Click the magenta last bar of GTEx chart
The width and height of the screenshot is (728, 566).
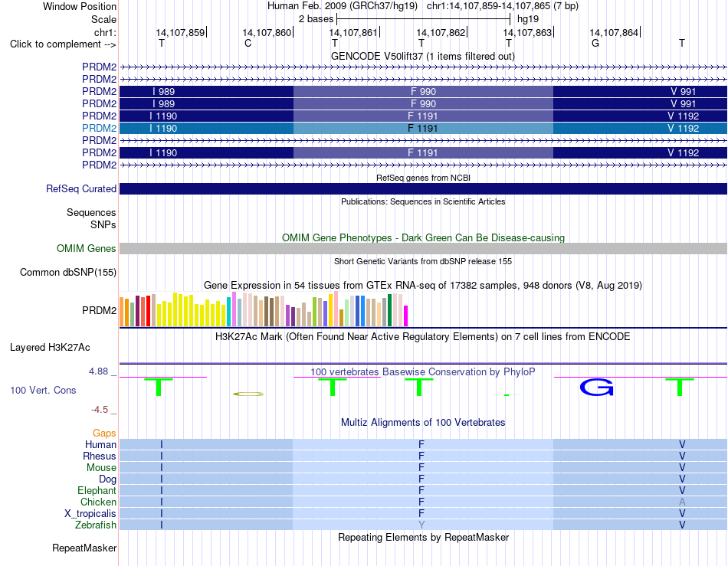click(x=406, y=316)
